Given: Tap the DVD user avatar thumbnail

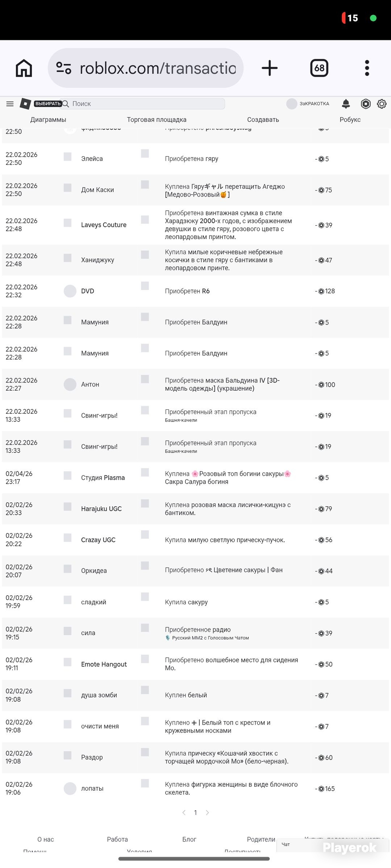Looking at the screenshot, I should pos(70,291).
